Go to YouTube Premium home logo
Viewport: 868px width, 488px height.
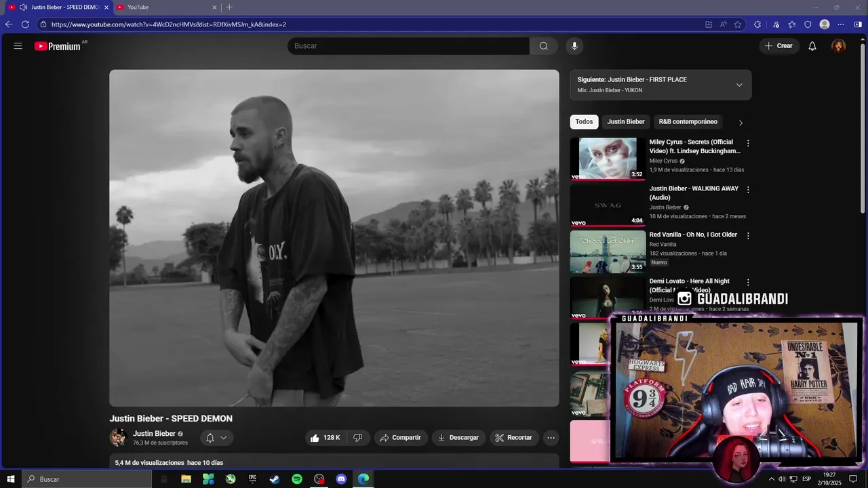click(x=58, y=46)
